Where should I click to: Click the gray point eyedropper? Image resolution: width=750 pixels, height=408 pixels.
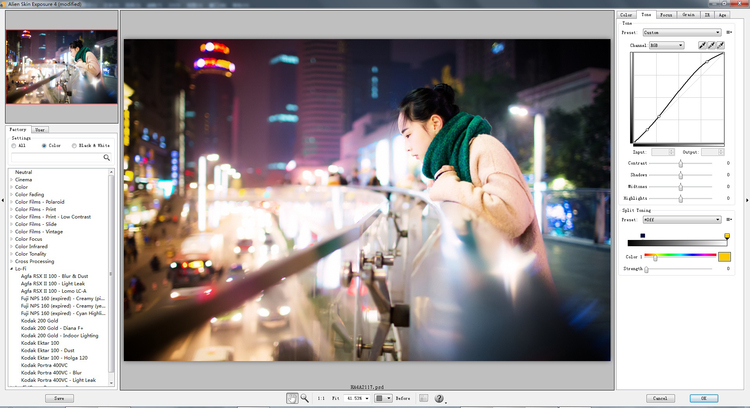point(711,45)
